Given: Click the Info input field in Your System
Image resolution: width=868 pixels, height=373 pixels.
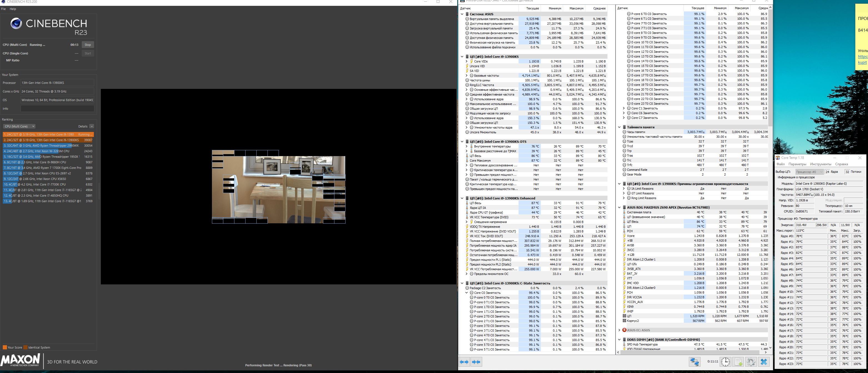Looking at the screenshot, I should click(x=57, y=109).
